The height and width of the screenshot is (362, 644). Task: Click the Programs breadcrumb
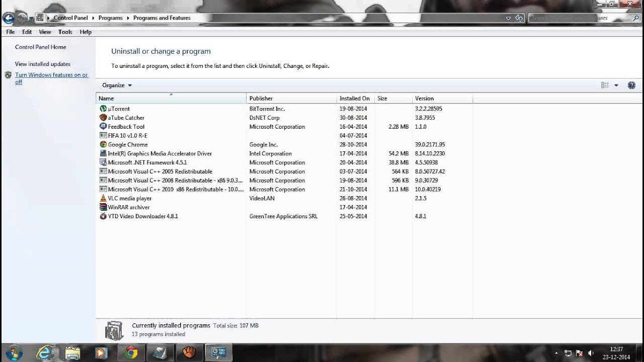[x=111, y=18]
